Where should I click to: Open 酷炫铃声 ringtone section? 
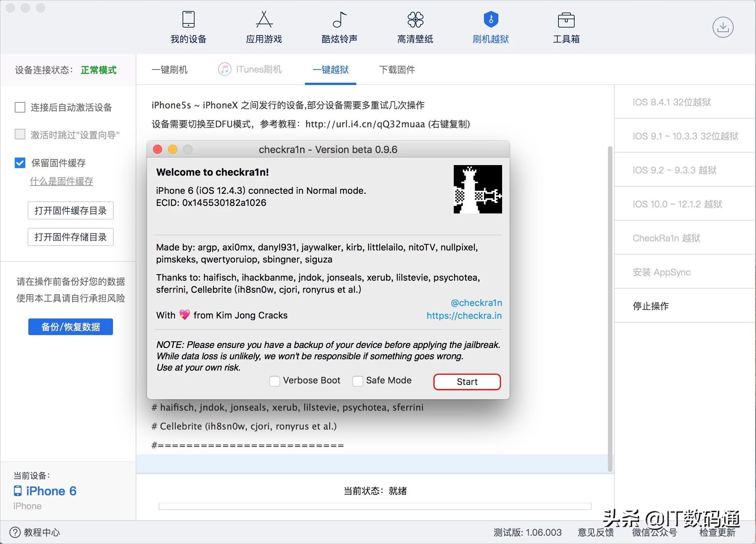click(x=339, y=26)
